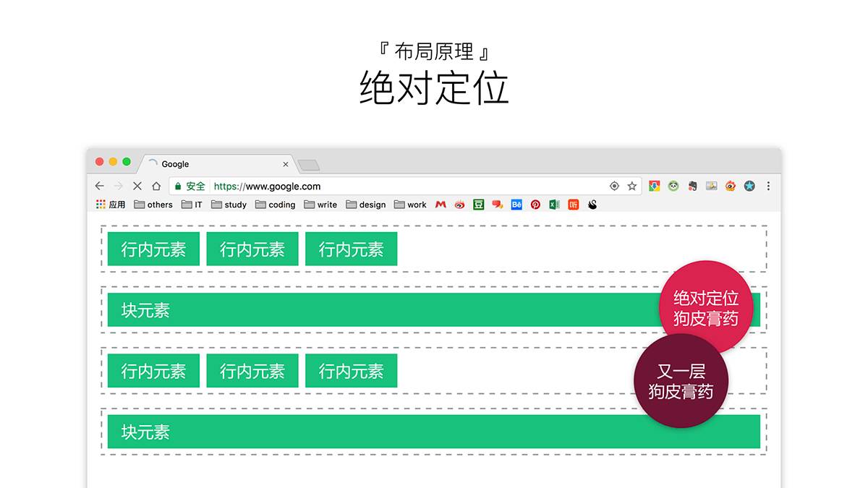Screen dimensions: 868x488
Task: Click the red 绝对定位 狗皮膏药 circle
Action: tap(706, 308)
